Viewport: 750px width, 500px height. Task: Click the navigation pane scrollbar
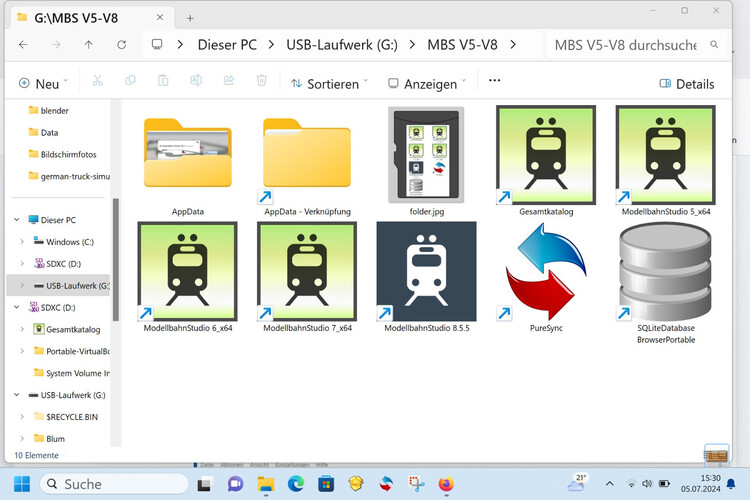tap(116, 259)
